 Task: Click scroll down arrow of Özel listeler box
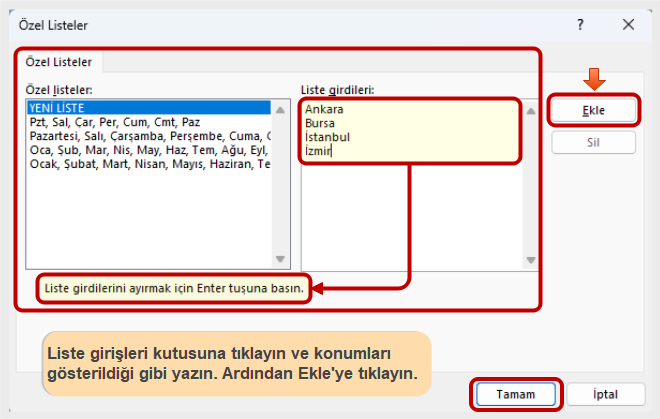(x=280, y=259)
